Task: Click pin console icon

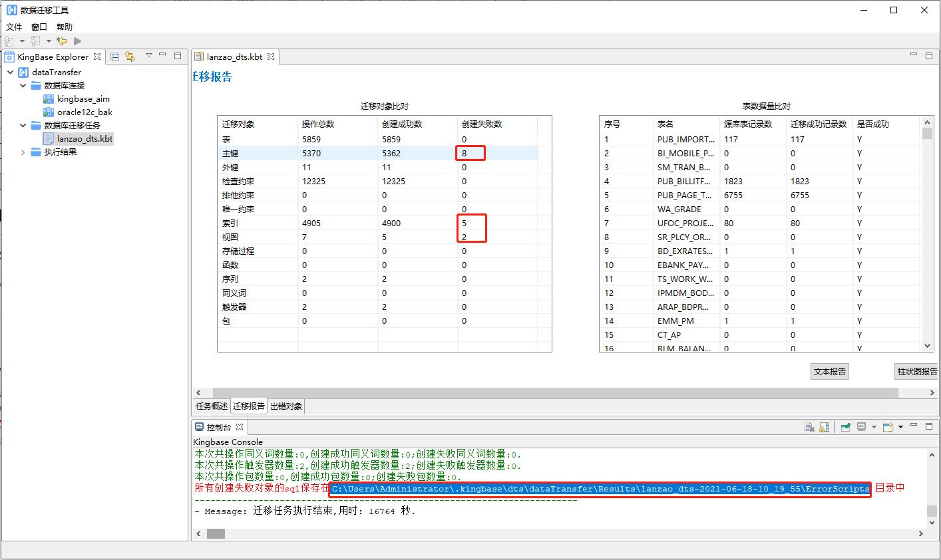Action: (x=845, y=427)
